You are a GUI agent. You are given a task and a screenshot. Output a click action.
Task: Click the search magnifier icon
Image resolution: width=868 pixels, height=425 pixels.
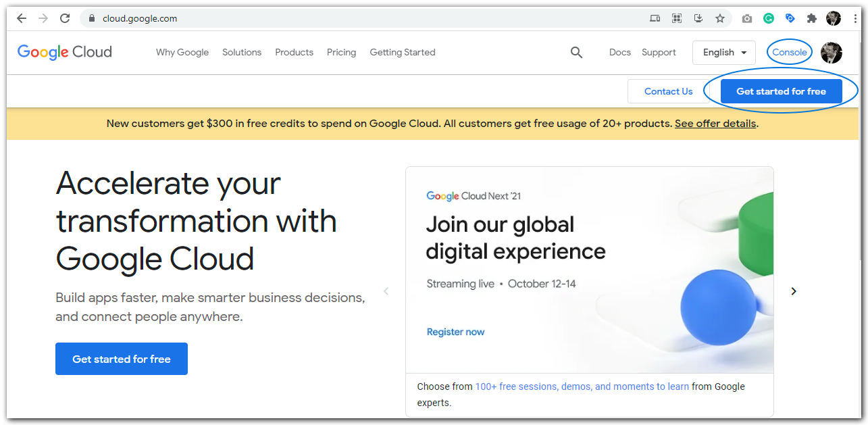coord(576,52)
